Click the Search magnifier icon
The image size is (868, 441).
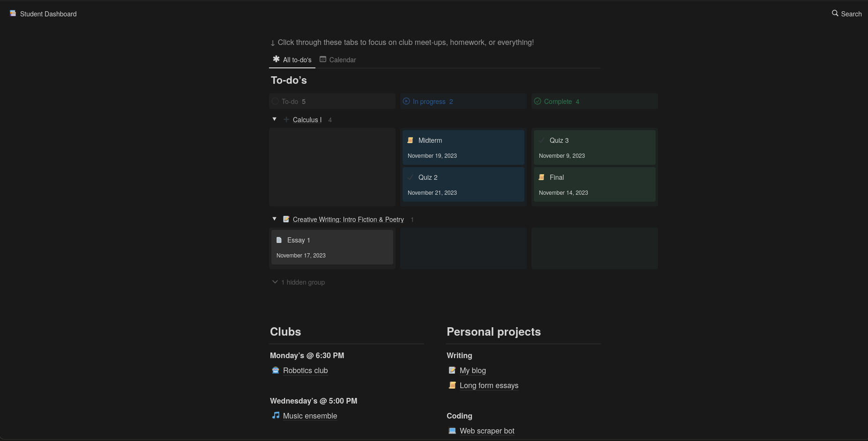tap(835, 14)
